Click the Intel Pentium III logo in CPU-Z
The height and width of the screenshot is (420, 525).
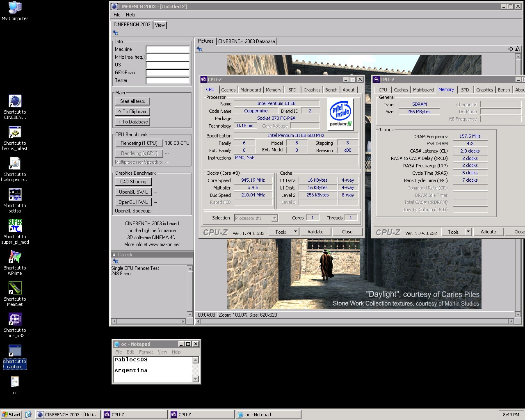(x=340, y=114)
